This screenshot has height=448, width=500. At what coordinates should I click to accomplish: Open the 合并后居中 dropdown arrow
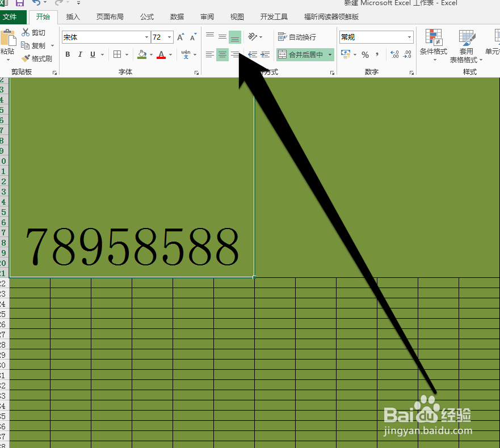330,54
